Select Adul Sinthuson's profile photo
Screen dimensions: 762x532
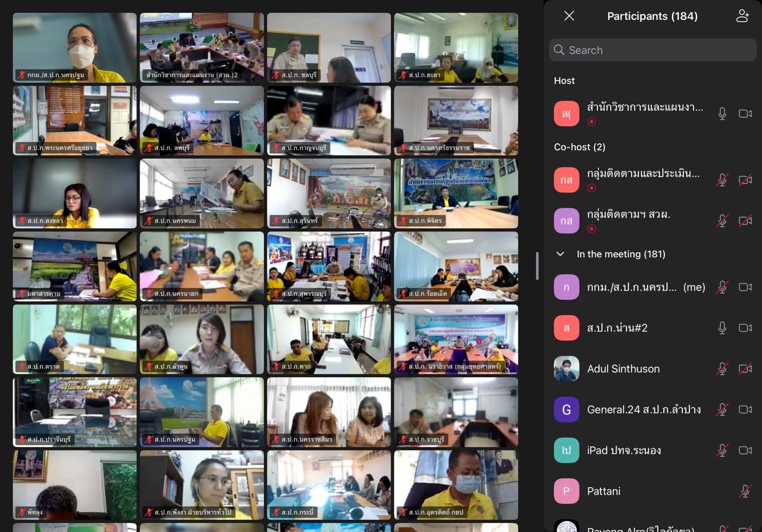[x=567, y=369]
